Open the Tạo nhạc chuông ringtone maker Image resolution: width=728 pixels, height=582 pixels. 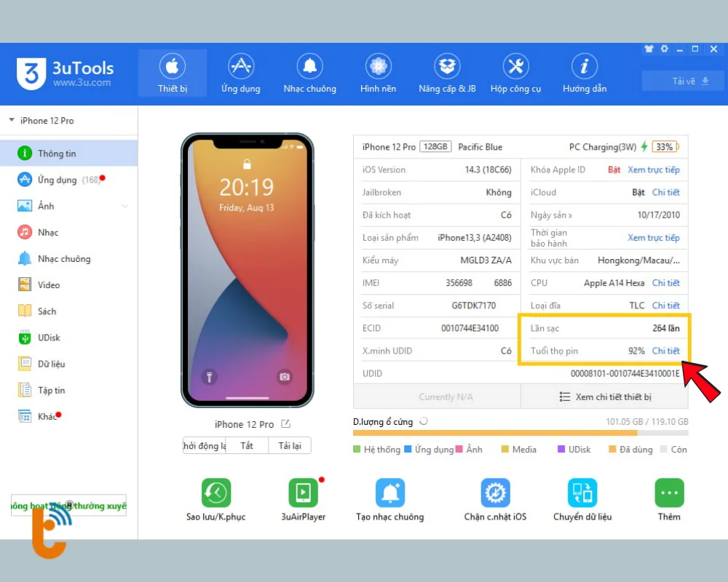coord(390,498)
